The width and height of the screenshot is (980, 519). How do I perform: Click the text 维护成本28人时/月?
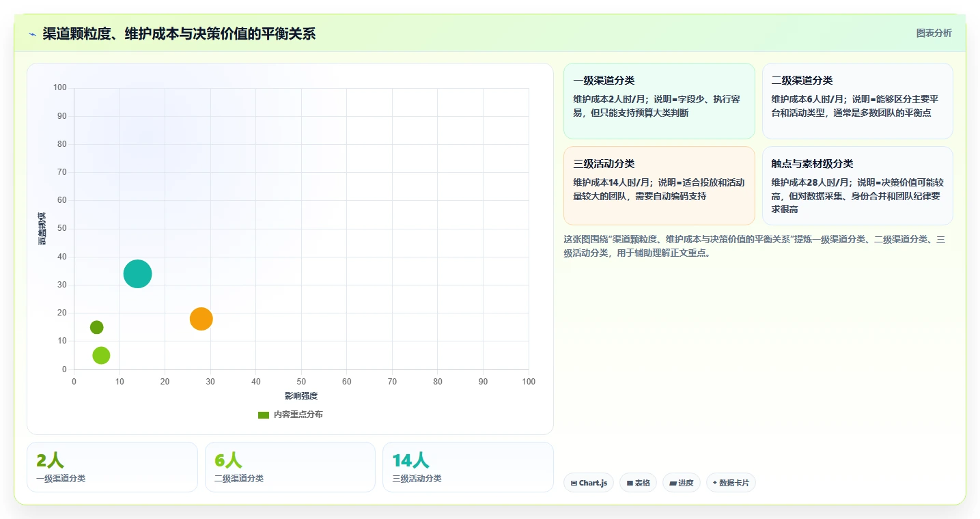[x=811, y=182]
